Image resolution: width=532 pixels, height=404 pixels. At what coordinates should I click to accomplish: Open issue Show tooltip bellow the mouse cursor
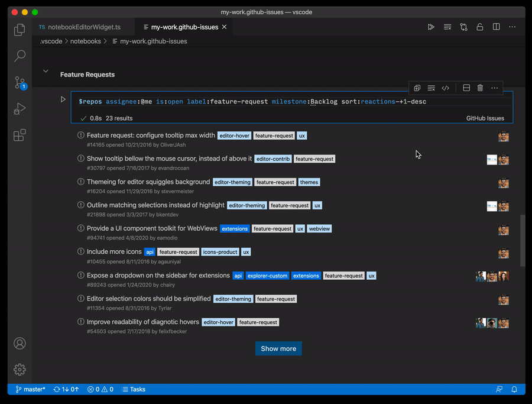click(x=169, y=159)
